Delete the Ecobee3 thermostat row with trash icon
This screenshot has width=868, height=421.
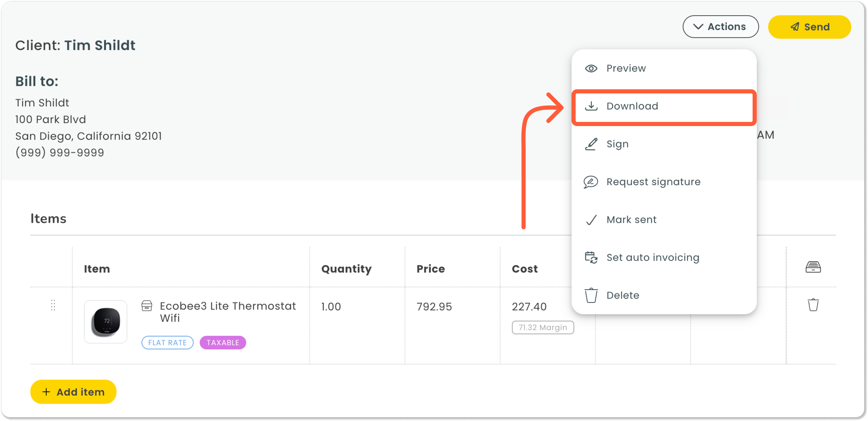click(x=813, y=305)
